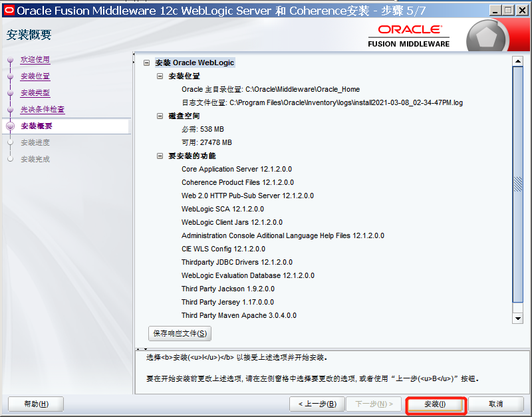Close the installer window
532x417 pixels.
click(522, 11)
